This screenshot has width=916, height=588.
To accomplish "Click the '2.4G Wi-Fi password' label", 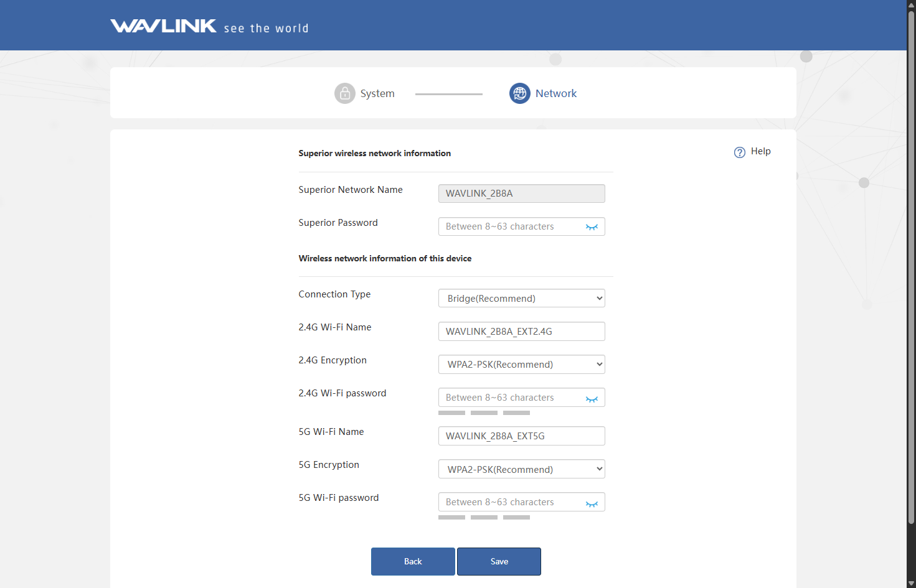I will tap(342, 393).
